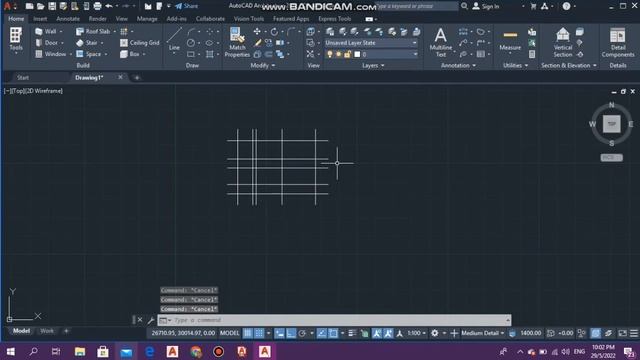This screenshot has width=640, height=360.
Task: Open the Tools palette button
Action: pyautogui.click(x=16, y=39)
